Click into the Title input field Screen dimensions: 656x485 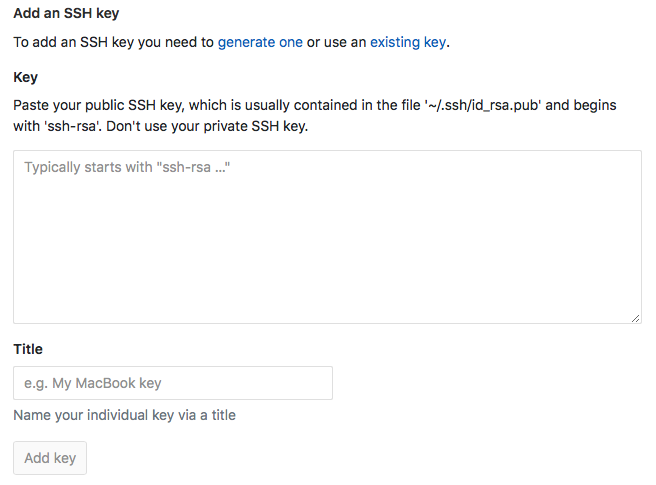(x=172, y=383)
